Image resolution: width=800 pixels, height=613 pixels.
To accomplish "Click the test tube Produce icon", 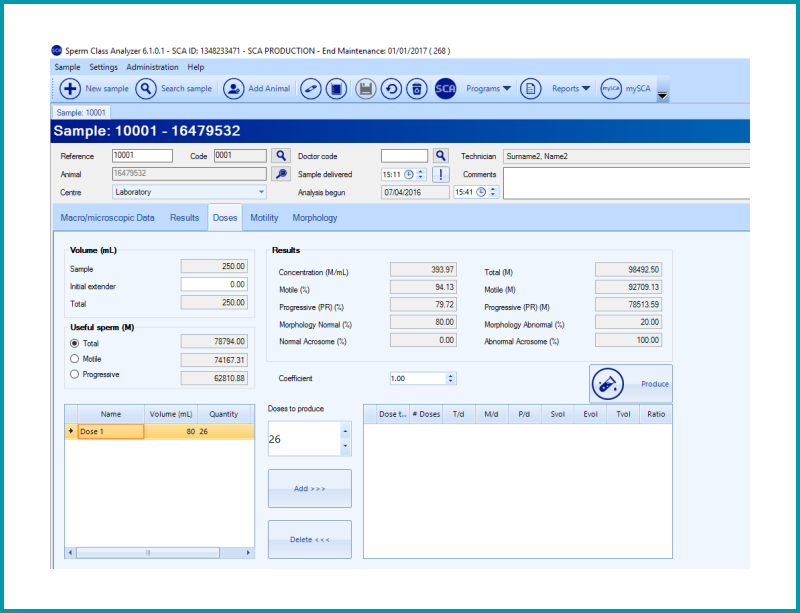I will 608,384.
